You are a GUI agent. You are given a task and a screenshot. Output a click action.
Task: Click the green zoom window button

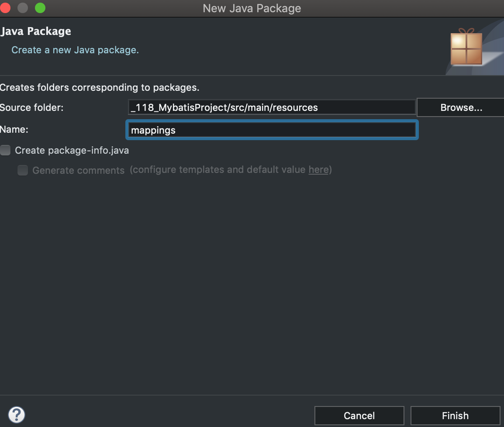pyautogui.click(x=40, y=8)
